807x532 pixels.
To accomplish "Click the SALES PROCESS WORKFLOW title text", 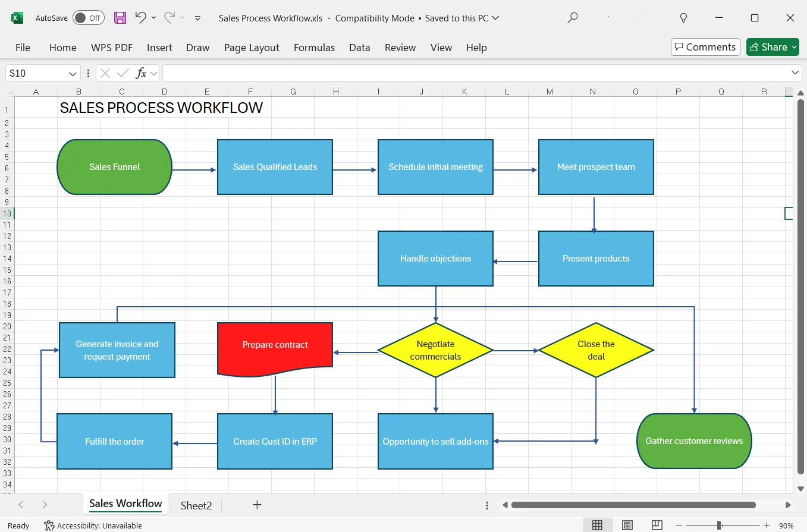I will point(161,108).
